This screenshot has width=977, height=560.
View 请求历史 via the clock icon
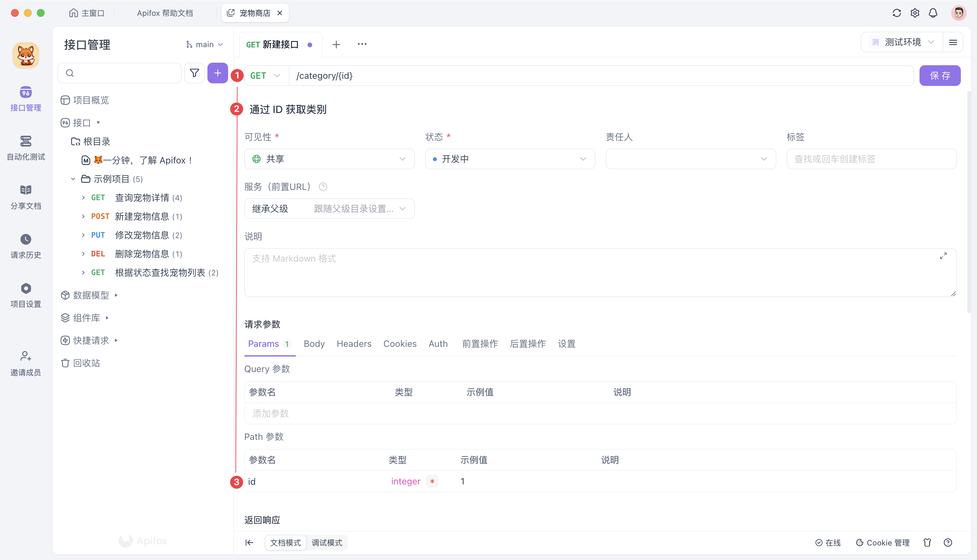pyautogui.click(x=26, y=245)
